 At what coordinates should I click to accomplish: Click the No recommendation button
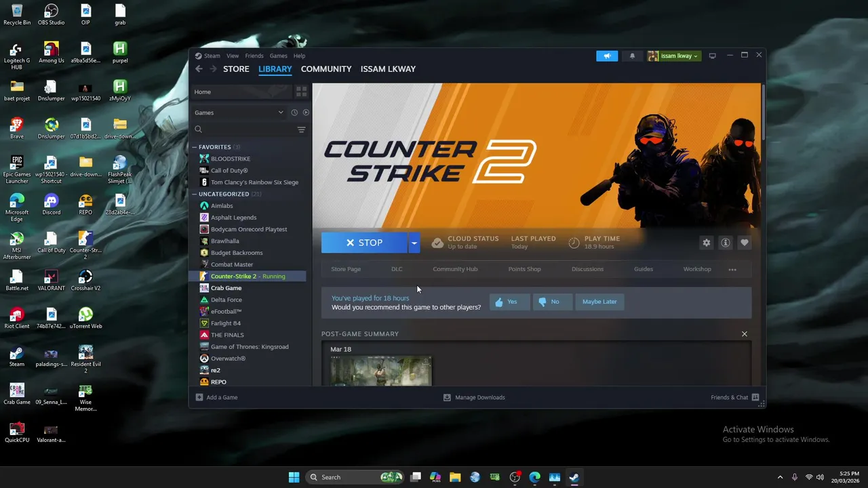coord(552,302)
